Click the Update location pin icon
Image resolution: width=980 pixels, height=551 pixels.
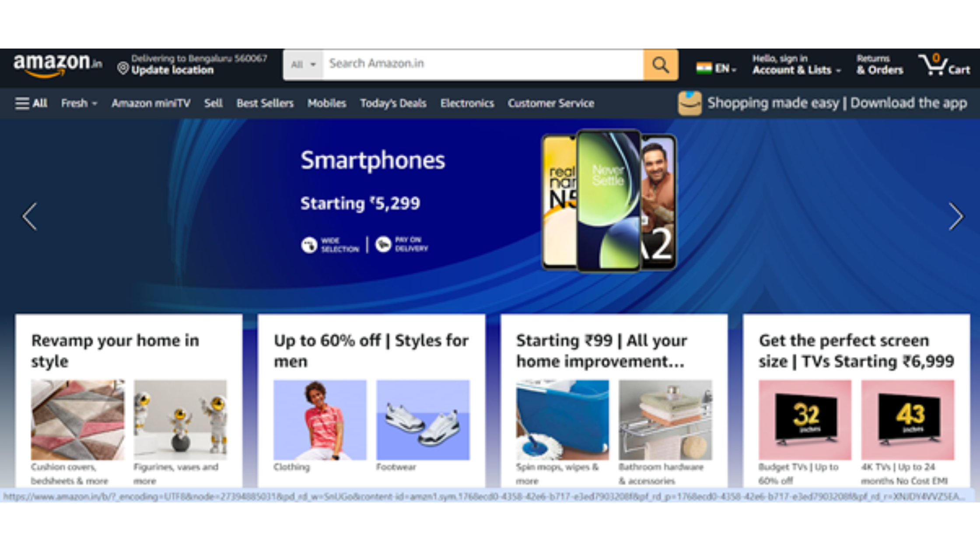123,69
